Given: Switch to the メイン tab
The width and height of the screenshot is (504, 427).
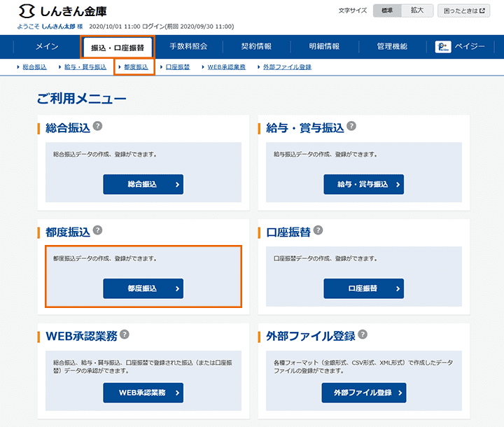Looking at the screenshot, I should coord(46,47).
